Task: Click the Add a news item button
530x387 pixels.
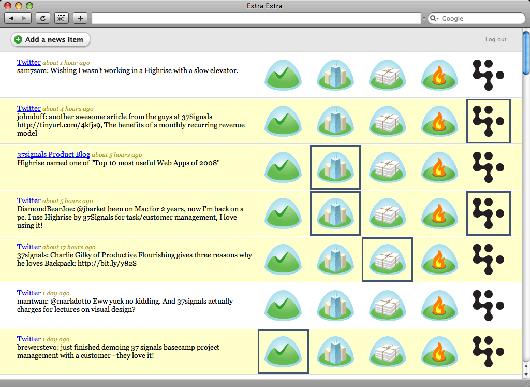Action: tap(50, 40)
